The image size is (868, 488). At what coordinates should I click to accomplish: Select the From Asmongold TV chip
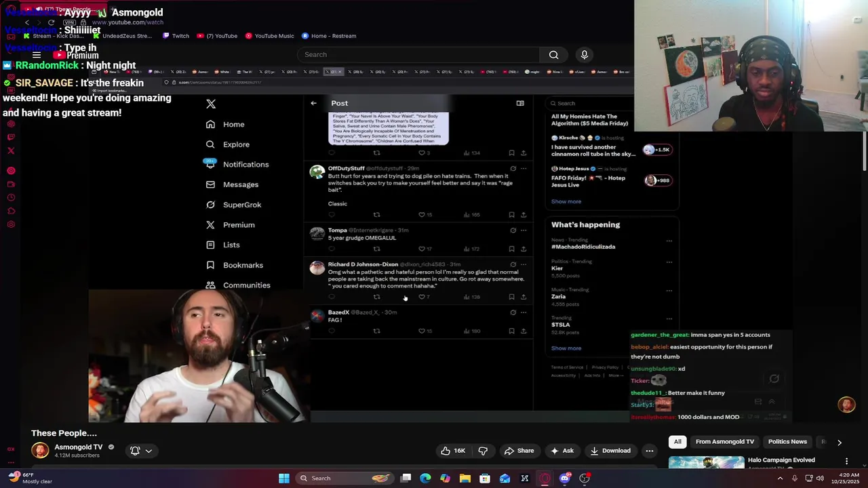724,442
